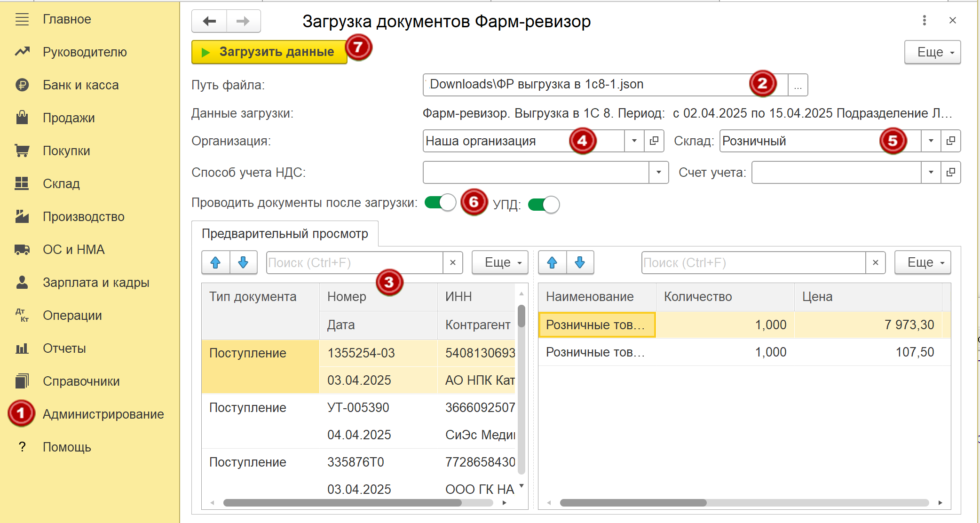Select the item row priced 107,50
980x523 pixels.
pos(744,352)
